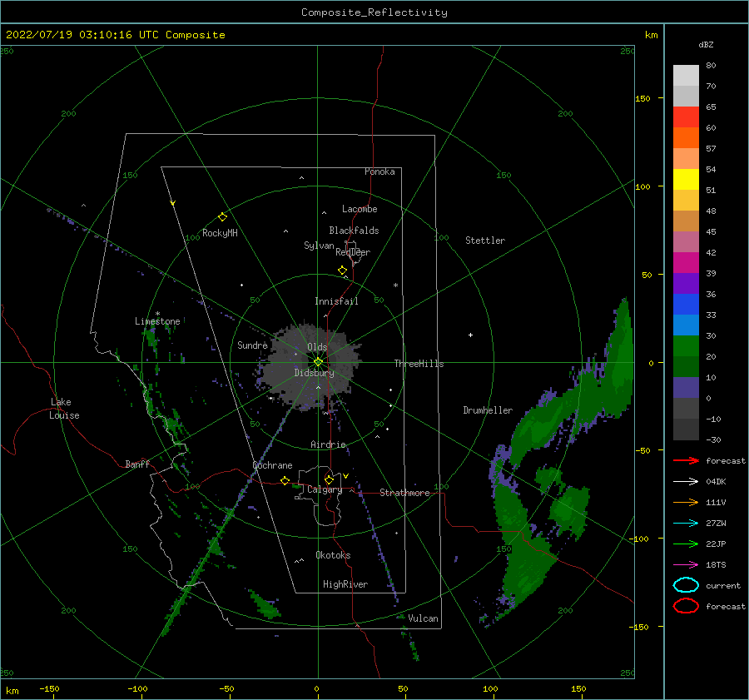Click the yellow diamond marker above Calgary

tap(329, 479)
